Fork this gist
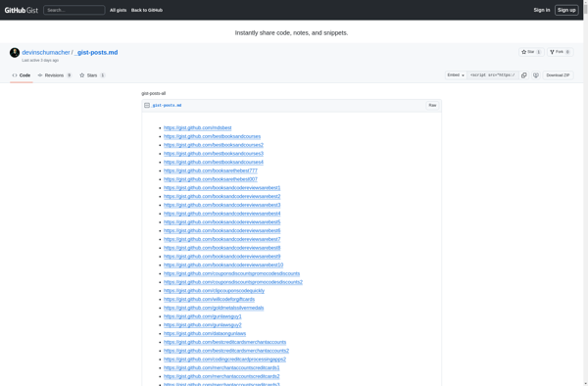This screenshot has height=386, width=588. [560, 52]
